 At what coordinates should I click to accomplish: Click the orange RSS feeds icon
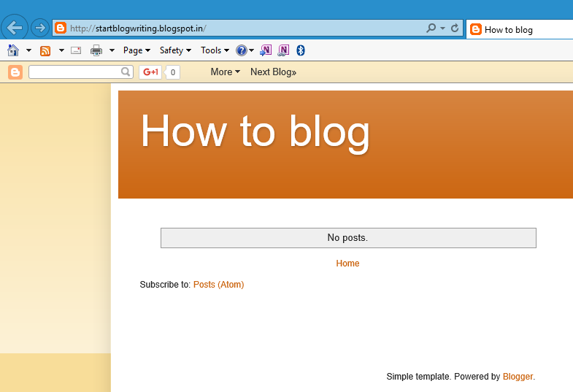point(45,51)
